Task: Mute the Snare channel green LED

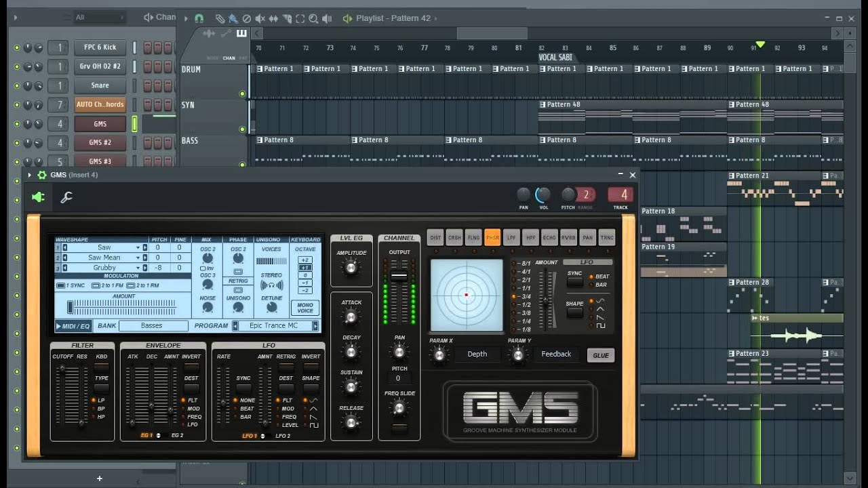Action: tap(17, 85)
